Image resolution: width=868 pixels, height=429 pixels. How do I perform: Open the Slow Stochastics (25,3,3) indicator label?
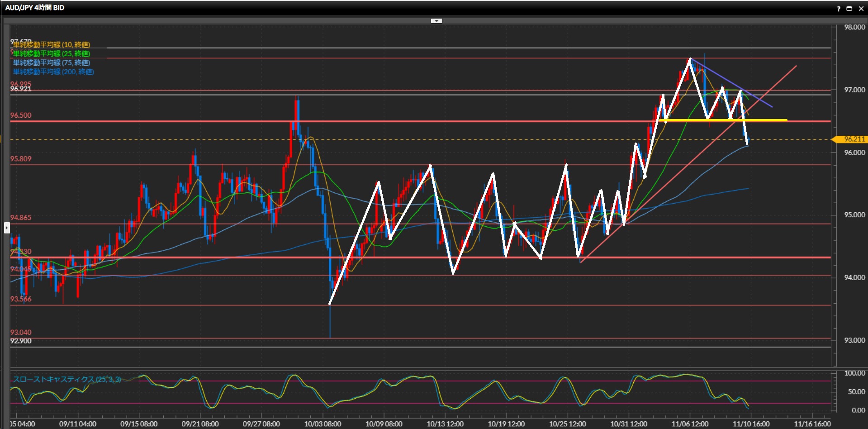pyautogui.click(x=67, y=379)
